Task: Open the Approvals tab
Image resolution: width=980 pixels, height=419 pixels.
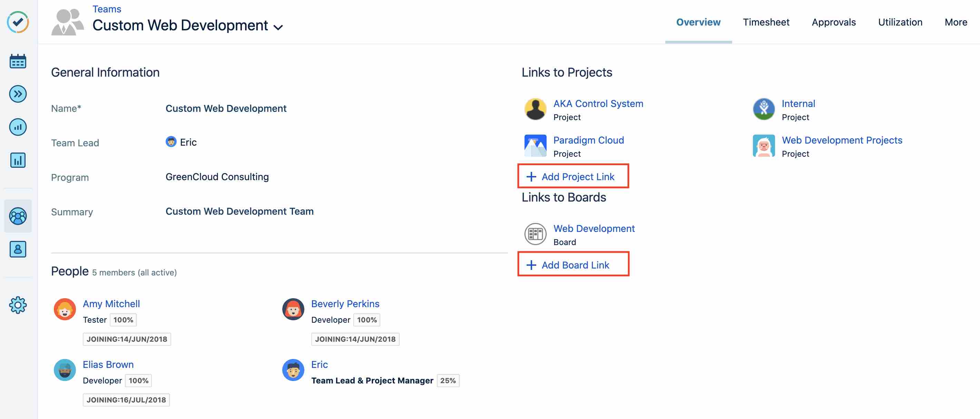Action: click(834, 22)
